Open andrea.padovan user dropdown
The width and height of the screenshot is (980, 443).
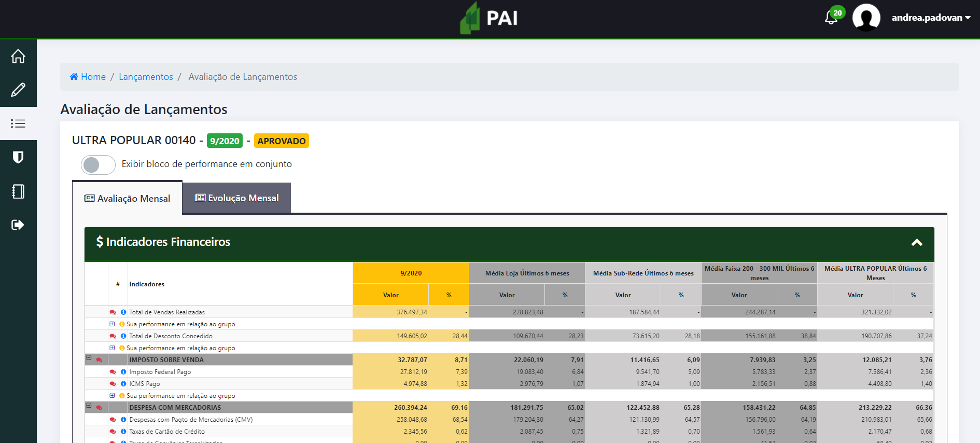pos(930,18)
